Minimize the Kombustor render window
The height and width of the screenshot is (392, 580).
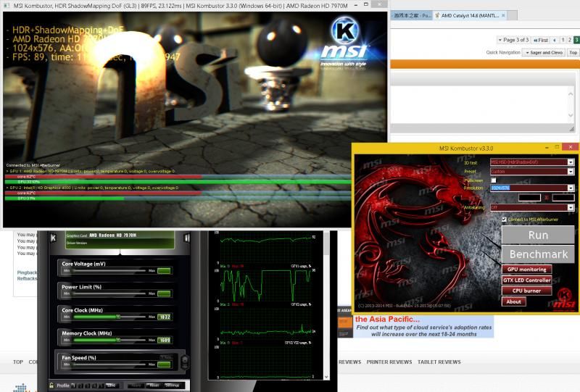[x=355, y=5]
